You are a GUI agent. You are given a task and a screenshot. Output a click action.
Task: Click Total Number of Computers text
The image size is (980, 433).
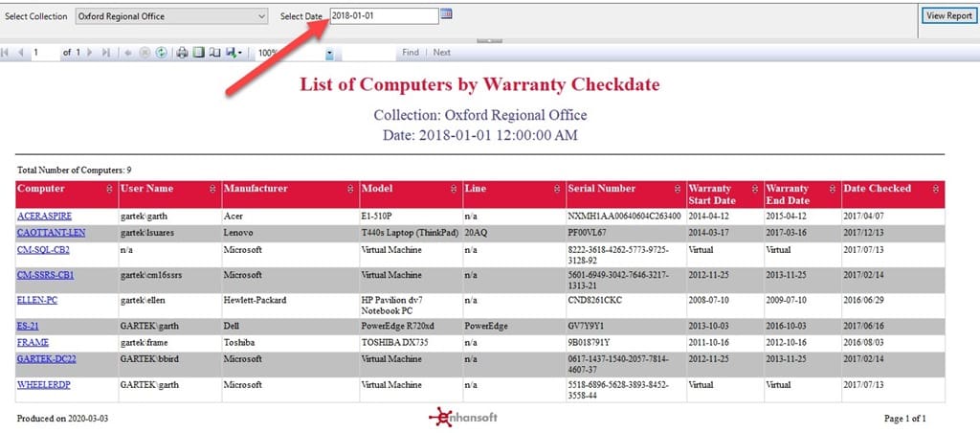coord(74,171)
